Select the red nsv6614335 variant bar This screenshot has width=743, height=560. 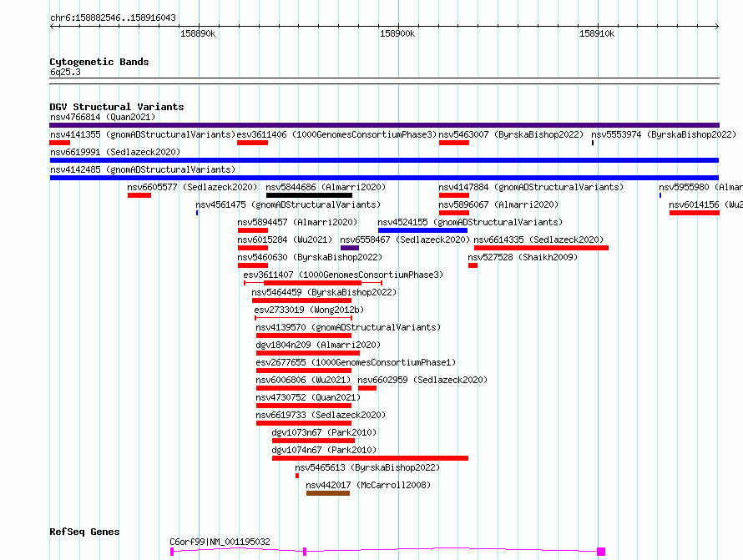541,248
